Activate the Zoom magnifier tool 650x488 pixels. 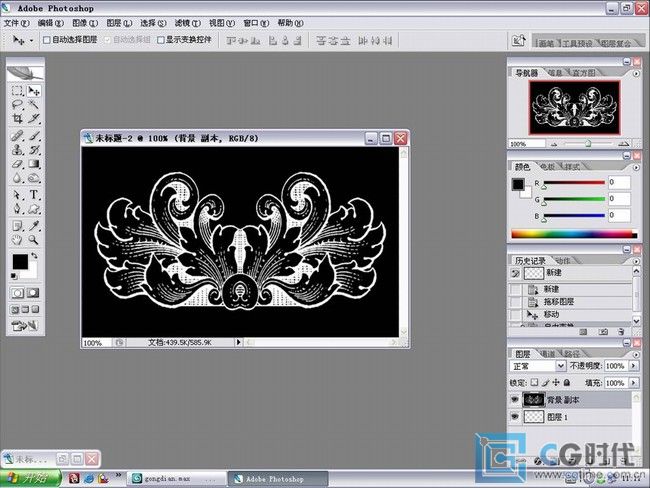tap(33, 240)
